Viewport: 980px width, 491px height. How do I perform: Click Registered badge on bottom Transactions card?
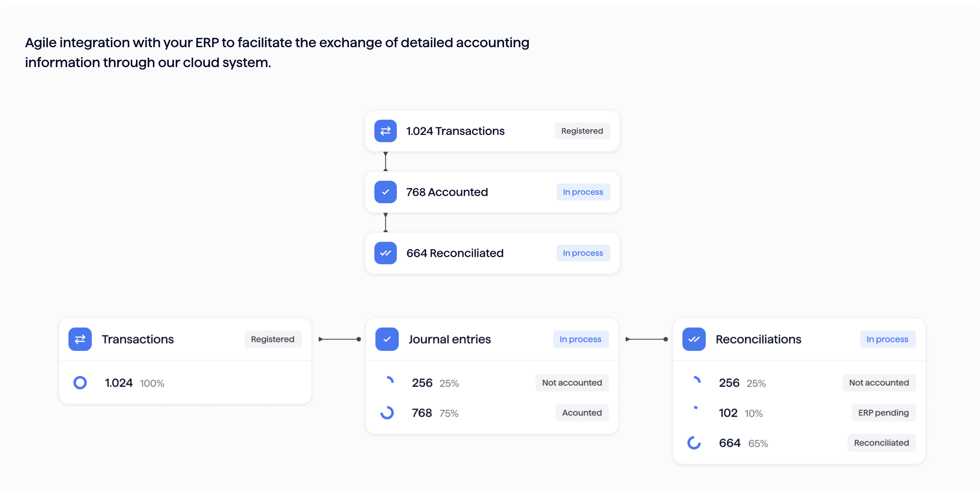coord(272,339)
